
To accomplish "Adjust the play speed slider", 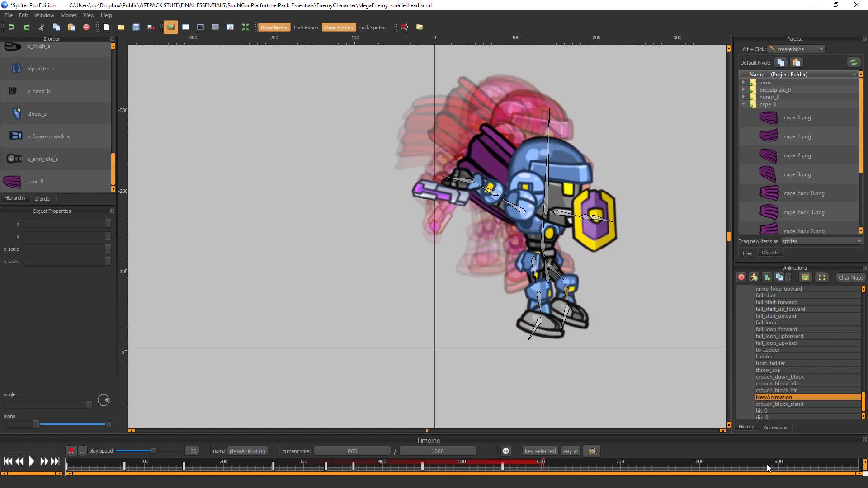I will pyautogui.click(x=154, y=451).
